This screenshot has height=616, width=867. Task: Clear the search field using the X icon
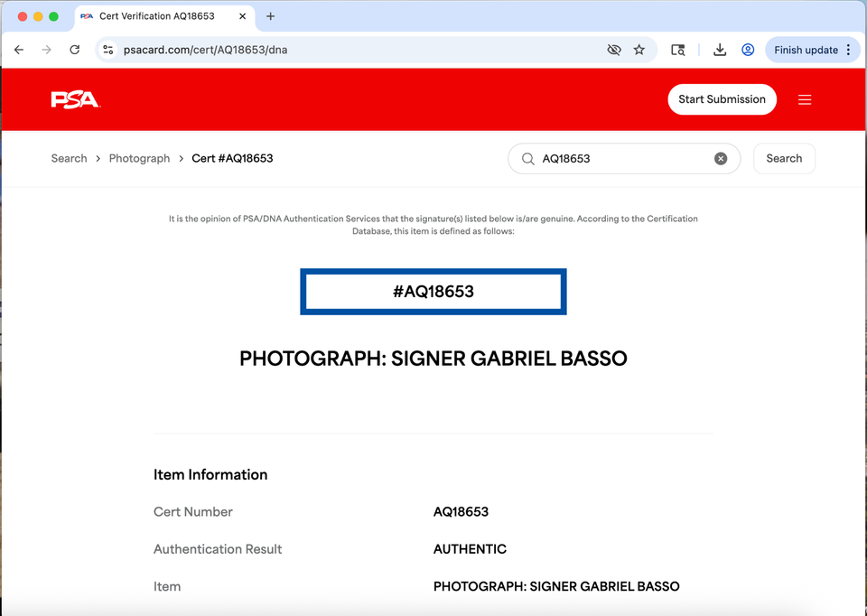coord(721,158)
